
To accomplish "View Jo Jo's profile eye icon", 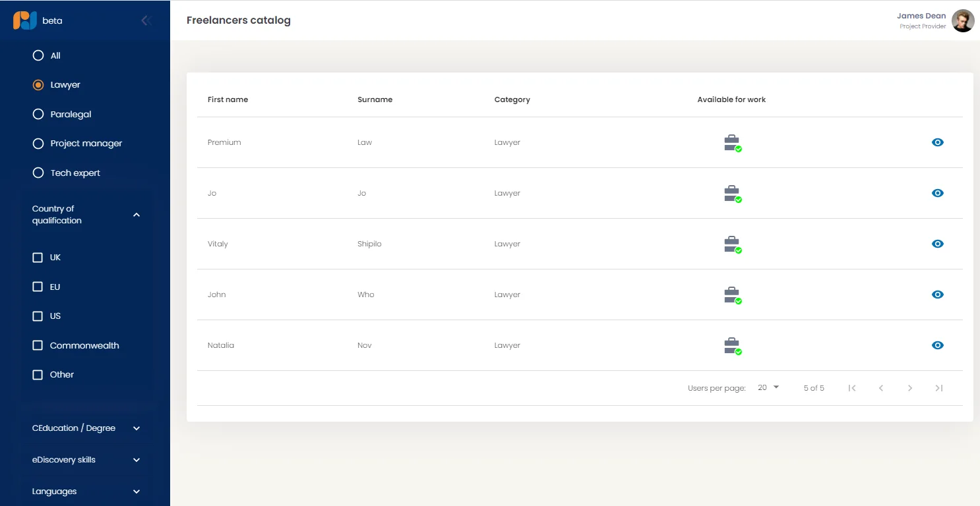I will tap(938, 193).
